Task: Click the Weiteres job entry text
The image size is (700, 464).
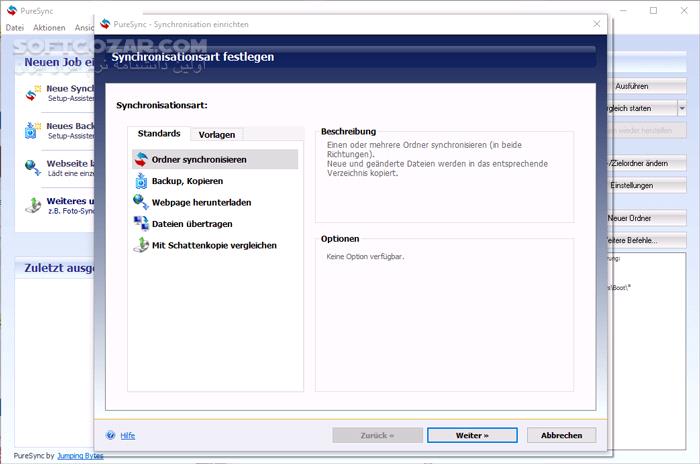Action: 70,201
